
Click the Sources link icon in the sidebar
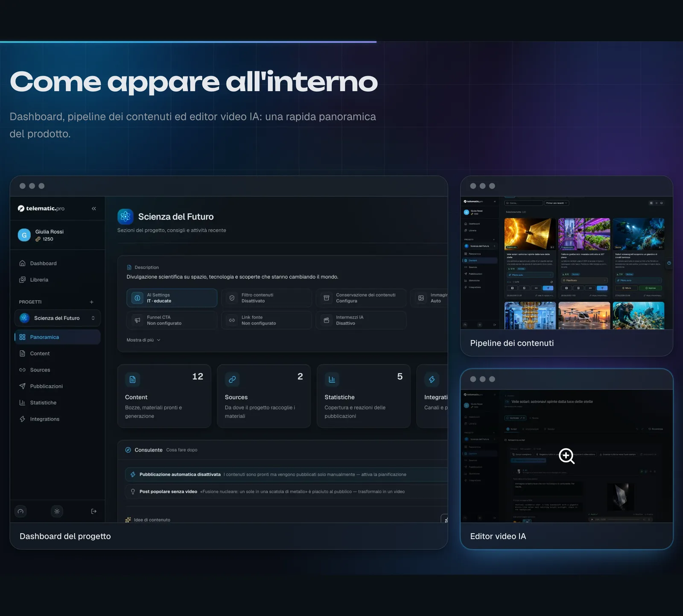click(x=23, y=370)
